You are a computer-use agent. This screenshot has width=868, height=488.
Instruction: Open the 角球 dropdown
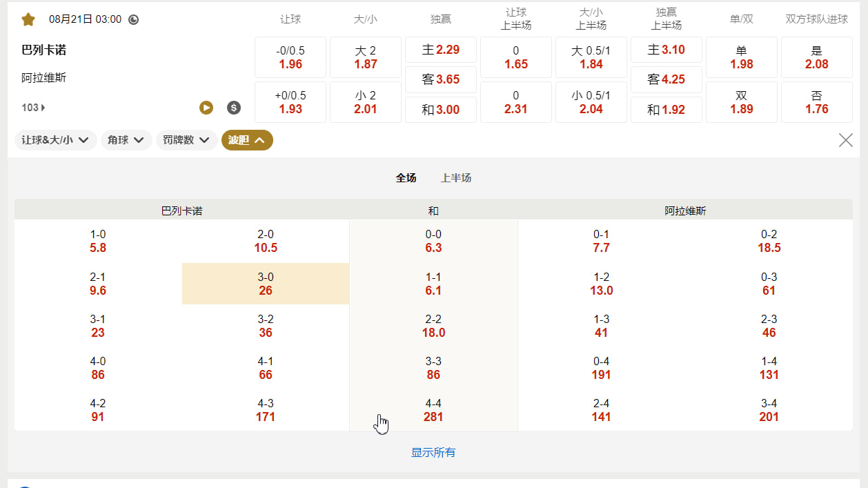(126, 140)
